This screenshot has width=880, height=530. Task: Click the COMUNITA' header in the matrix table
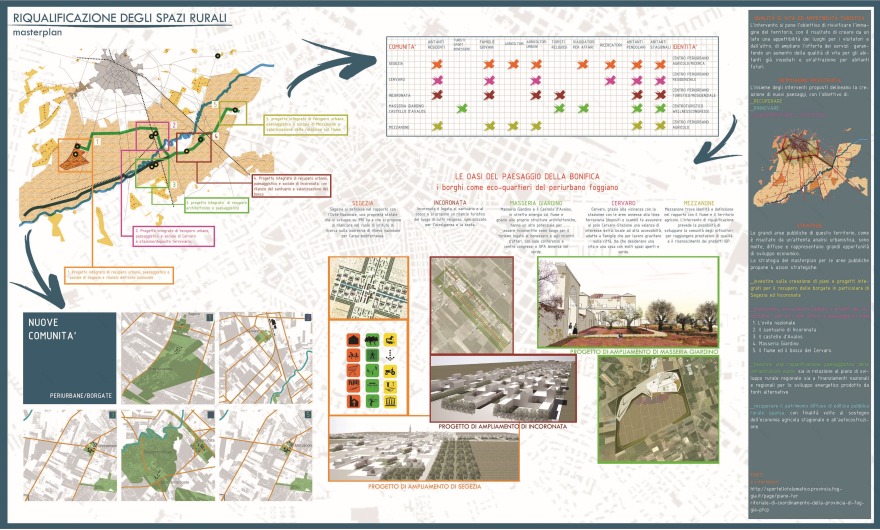[403, 46]
